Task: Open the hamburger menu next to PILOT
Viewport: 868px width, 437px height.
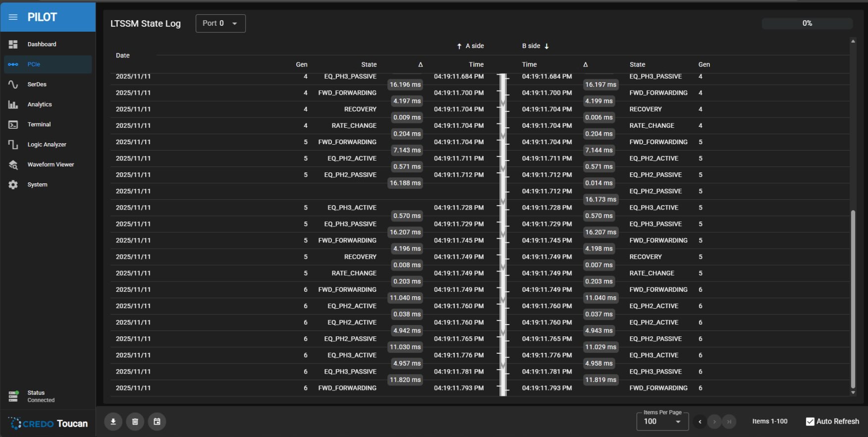Action: (x=13, y=17)
